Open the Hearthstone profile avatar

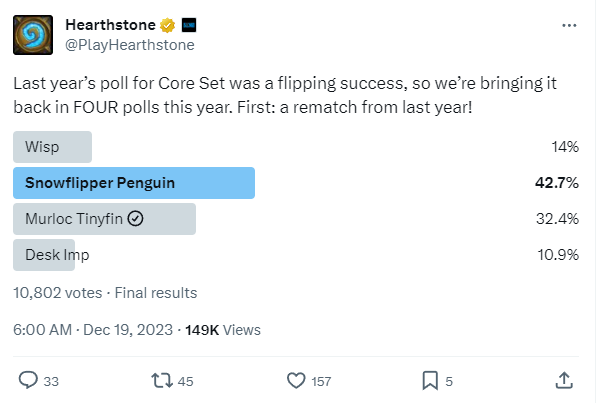tap(33, 35)
